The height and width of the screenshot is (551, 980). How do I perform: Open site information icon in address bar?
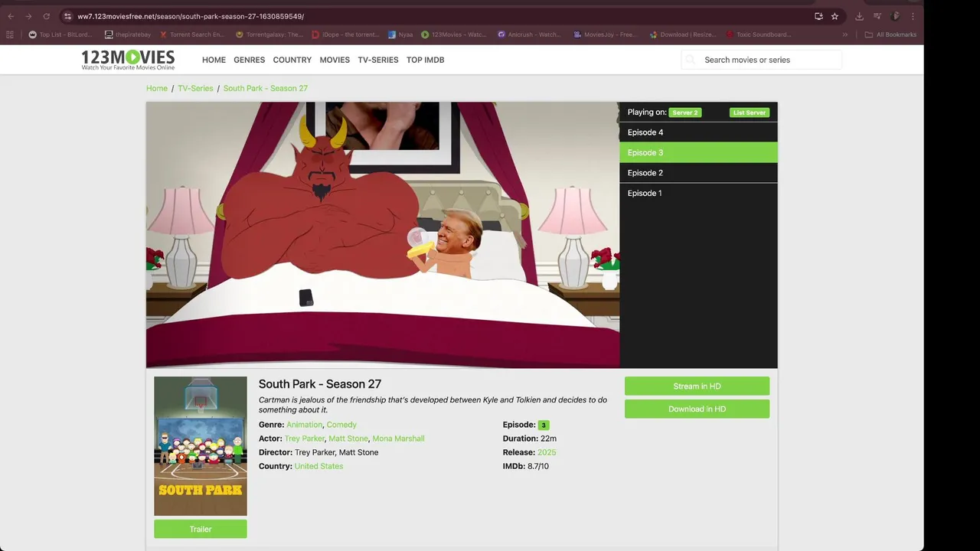coord(67,16)
